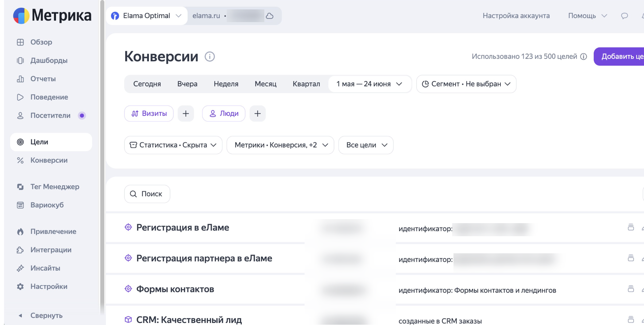Open the chat bubble icon in top bar
The width and height of the screenshot is (644, 325).
624,16
